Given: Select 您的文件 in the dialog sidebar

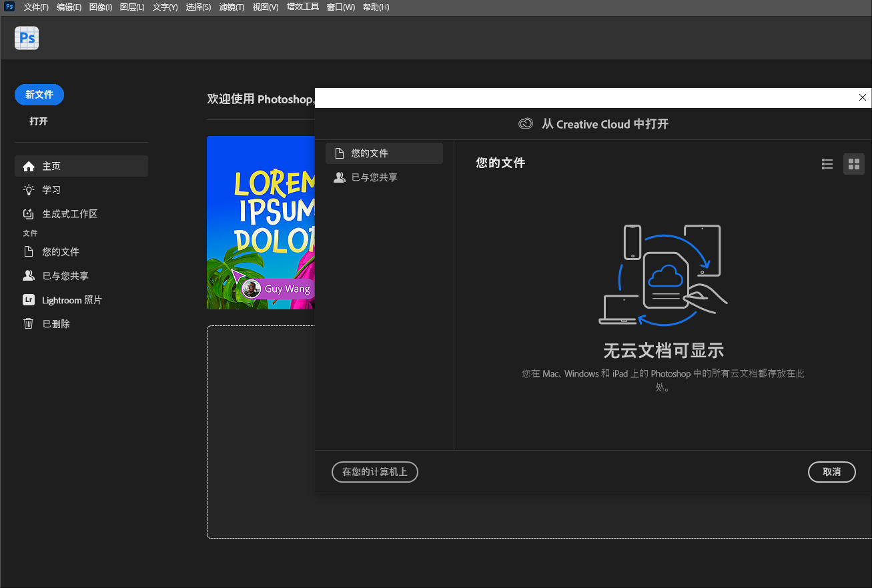Looking at the screenshot, I should [384, 153].
